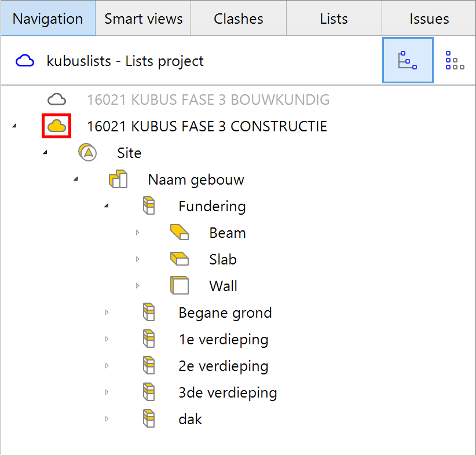Collapse the Fundering storey
Screen dimensions: 476x456
[106, 205]
